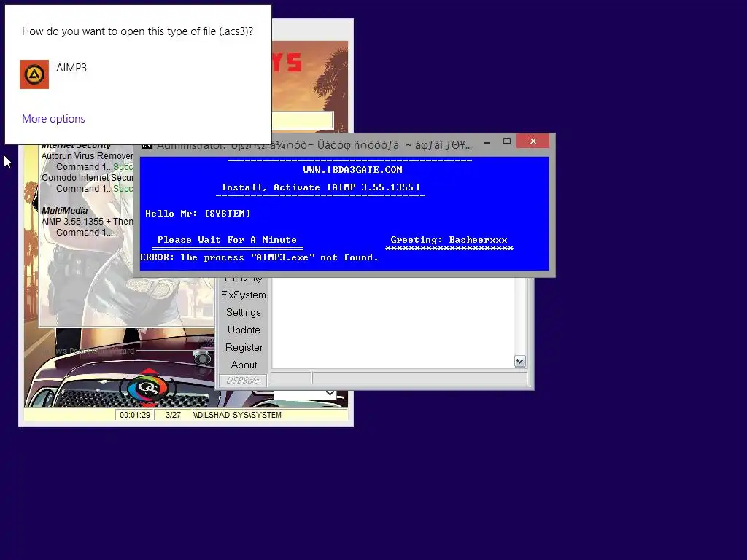The height and width of the screenshot is (560, 747).
Task: Click the open-with dialog question heading
Action: pyautogui.click(x=137, y=31)
